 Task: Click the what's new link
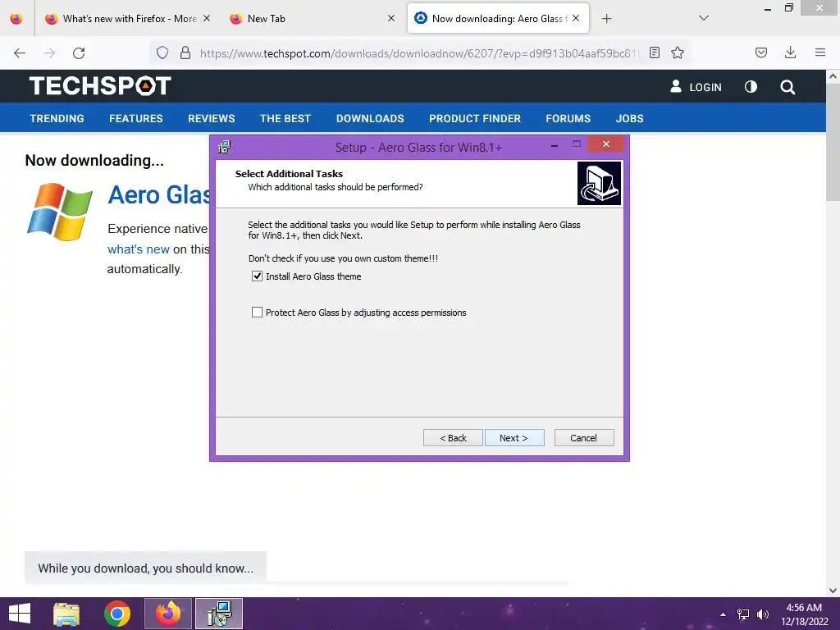pyautogui.click(x=138, y=249)
